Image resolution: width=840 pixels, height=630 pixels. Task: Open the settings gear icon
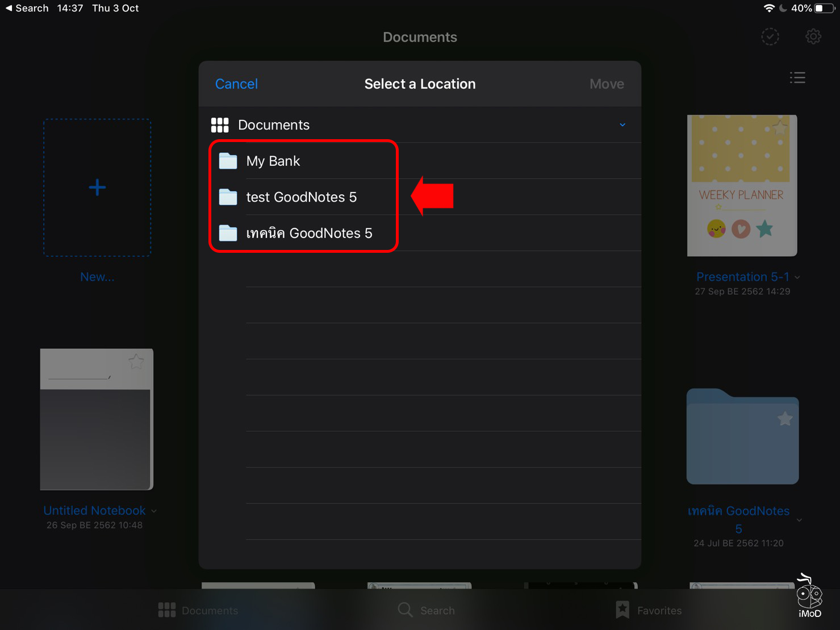tap(813, 36)
